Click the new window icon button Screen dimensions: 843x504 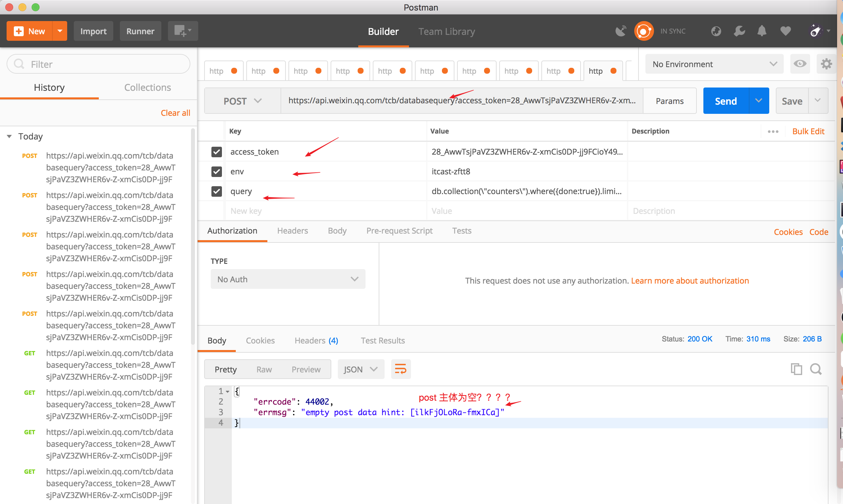click(183, 31)
